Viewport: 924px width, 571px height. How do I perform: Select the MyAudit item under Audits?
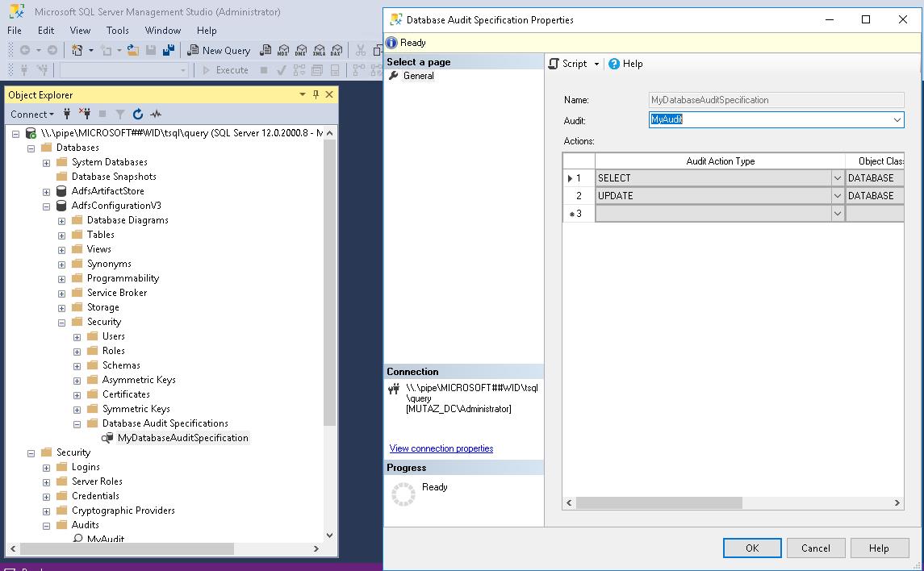click(x=106, y=539)
